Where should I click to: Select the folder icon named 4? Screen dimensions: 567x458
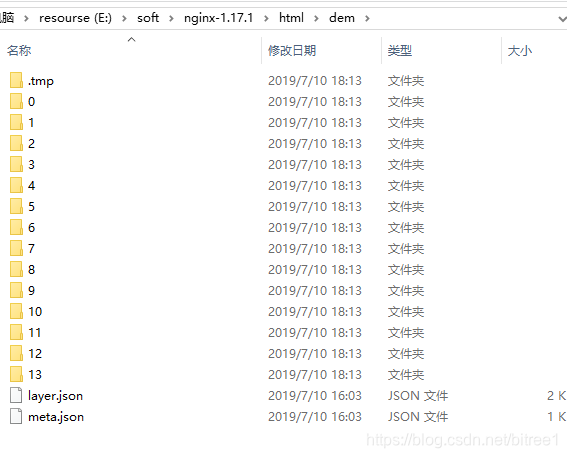pyautogui.click(x=16, y=185)
